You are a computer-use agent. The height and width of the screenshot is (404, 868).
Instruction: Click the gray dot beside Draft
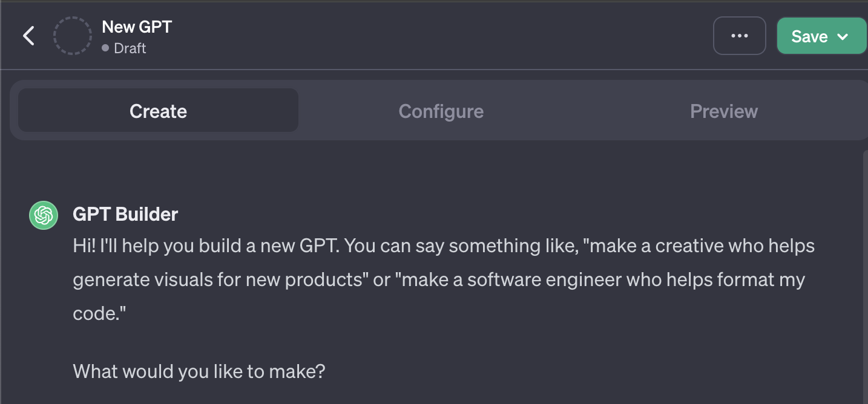pos(106,48)
